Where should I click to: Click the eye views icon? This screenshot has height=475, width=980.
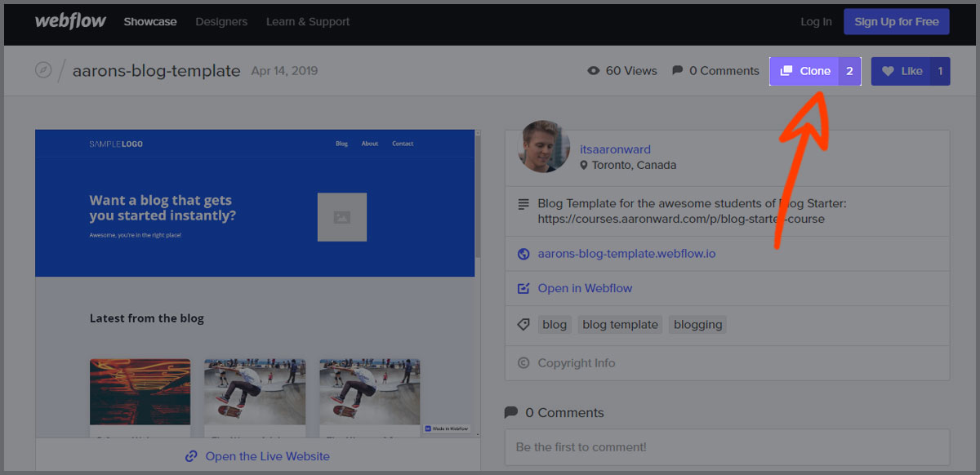[594, 71]
